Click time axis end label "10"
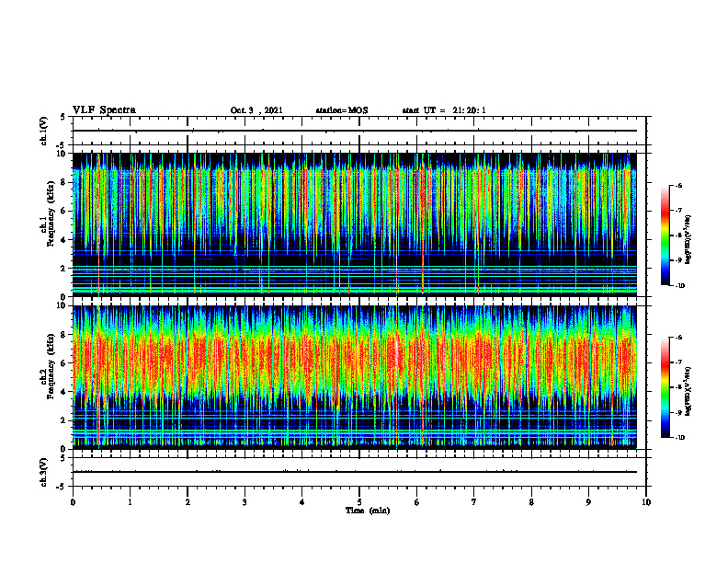The width and height of the screenshot is (728, 563). click(x=646, y=502)
